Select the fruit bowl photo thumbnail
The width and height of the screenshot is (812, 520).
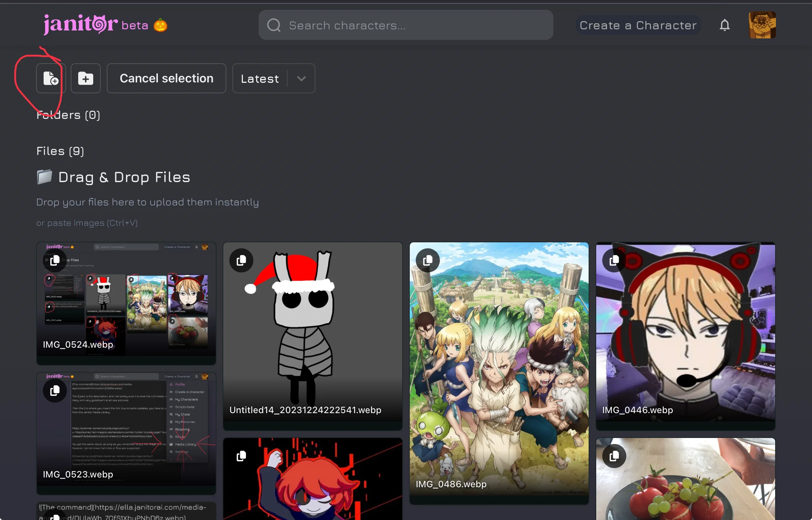pos(686,479)
